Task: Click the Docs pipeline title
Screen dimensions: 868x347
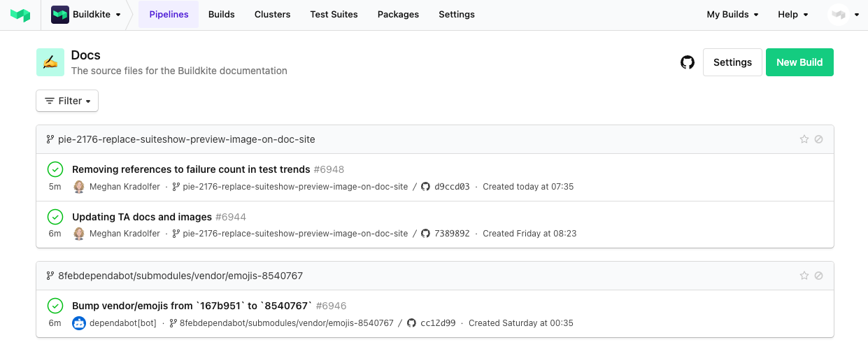Action: 86,55
